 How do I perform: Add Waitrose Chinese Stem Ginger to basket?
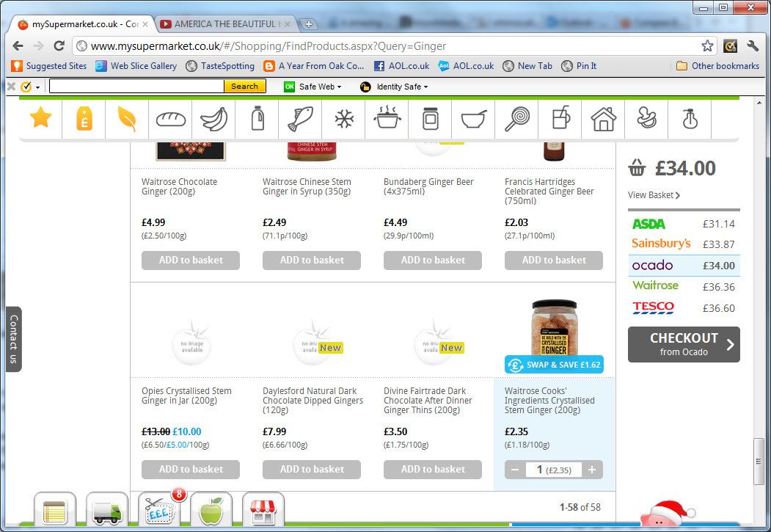pyautogui.click(x=312, y=260)
